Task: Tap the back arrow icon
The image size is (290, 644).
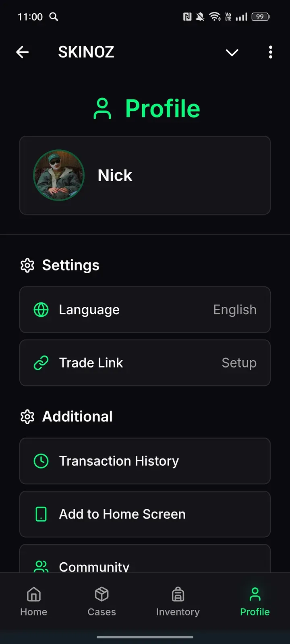Action: pos(23,52)
